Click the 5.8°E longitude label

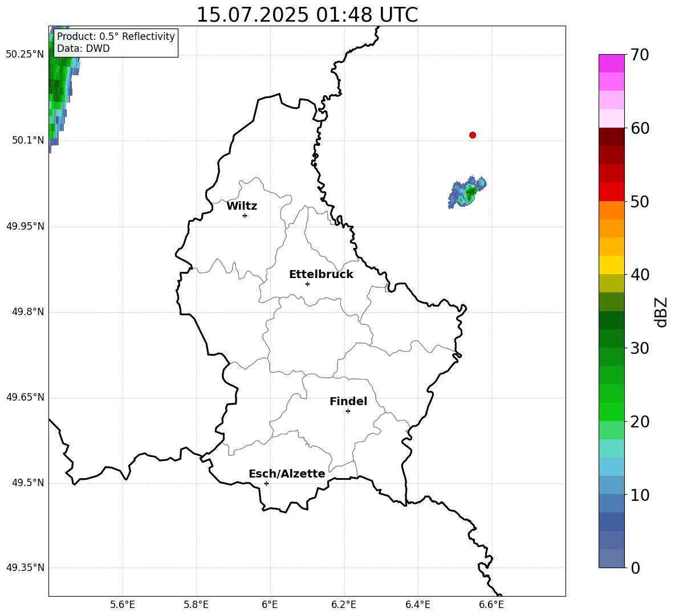(196, 605)
